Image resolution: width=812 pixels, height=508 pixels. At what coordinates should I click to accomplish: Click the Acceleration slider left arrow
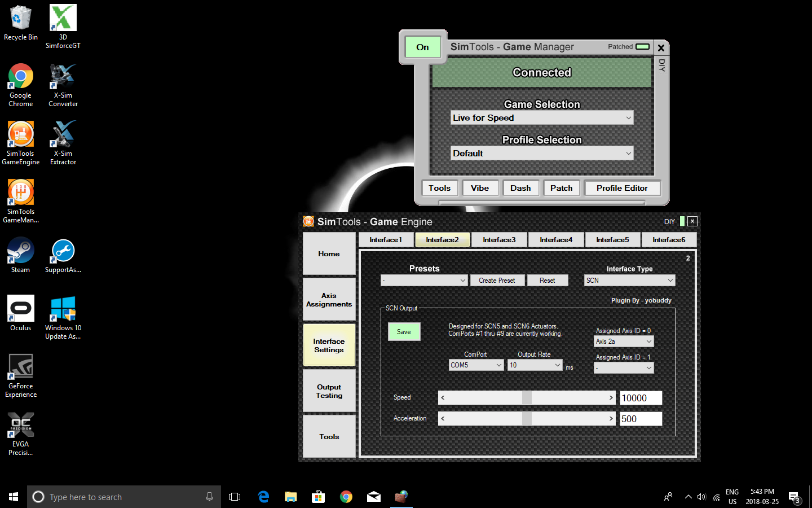pos(443,419)
